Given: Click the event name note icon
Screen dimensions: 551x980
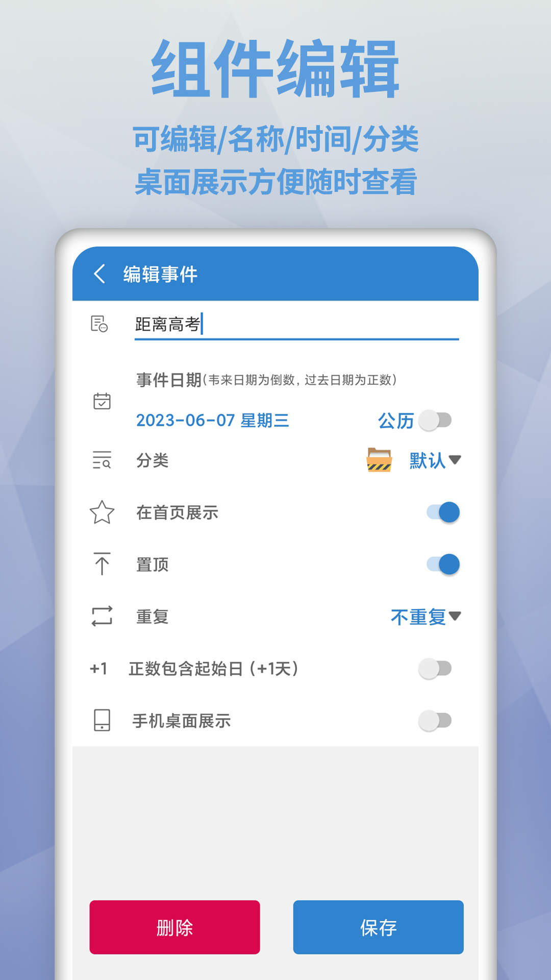Looking at the screenshot, I should click(99, 324).
